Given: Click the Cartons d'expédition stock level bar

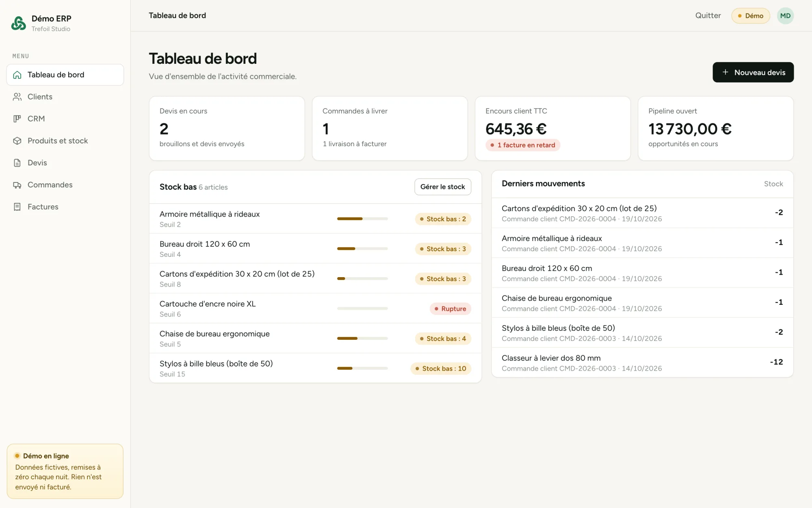Looking at the screenshot, I should (x=362, y=278).
